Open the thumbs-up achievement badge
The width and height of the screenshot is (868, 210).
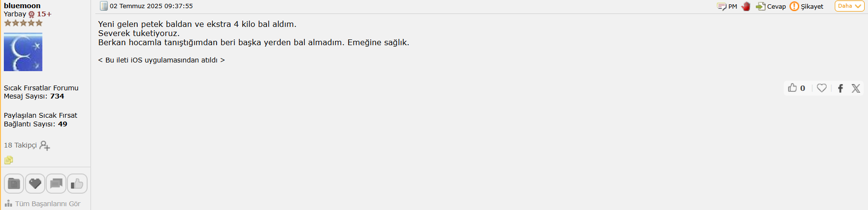click(77, 184)
